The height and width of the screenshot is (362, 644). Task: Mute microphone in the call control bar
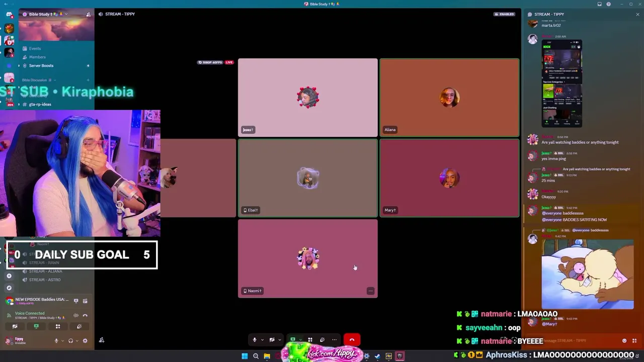[x=255, y=340]
